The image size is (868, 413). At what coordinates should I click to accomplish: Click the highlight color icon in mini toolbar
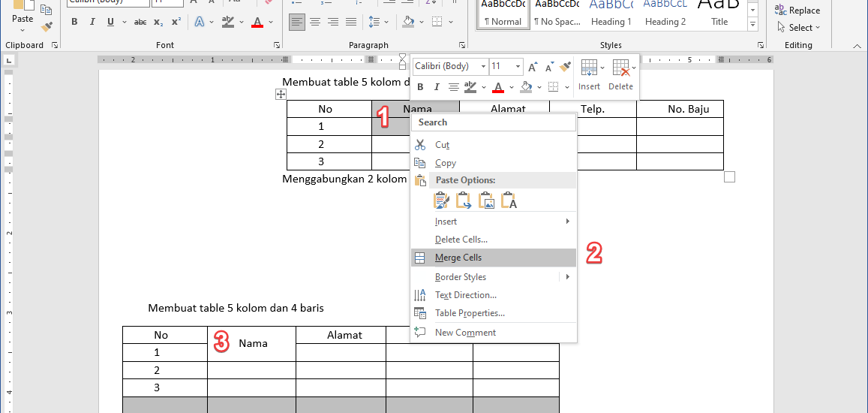470,87
